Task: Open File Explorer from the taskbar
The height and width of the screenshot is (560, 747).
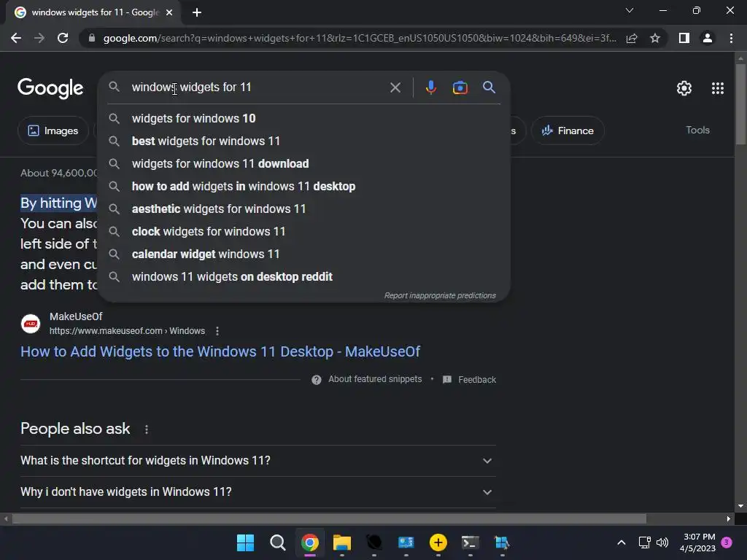Action: click(341, 542)
